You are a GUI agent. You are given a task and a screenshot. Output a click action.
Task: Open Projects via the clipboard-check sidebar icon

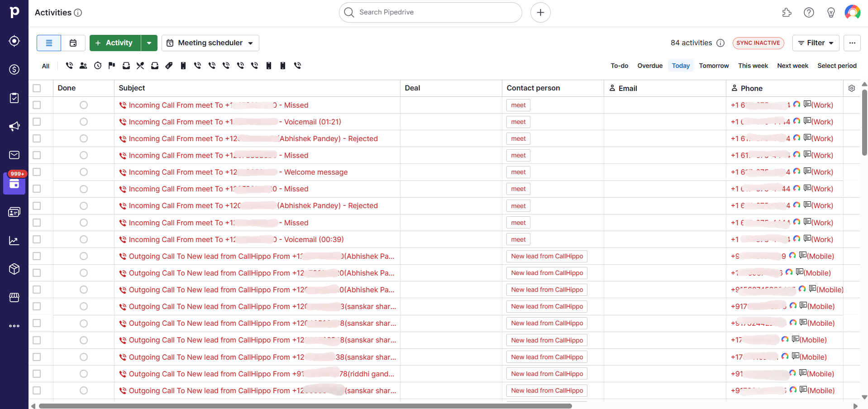click(x=14, y=98)
